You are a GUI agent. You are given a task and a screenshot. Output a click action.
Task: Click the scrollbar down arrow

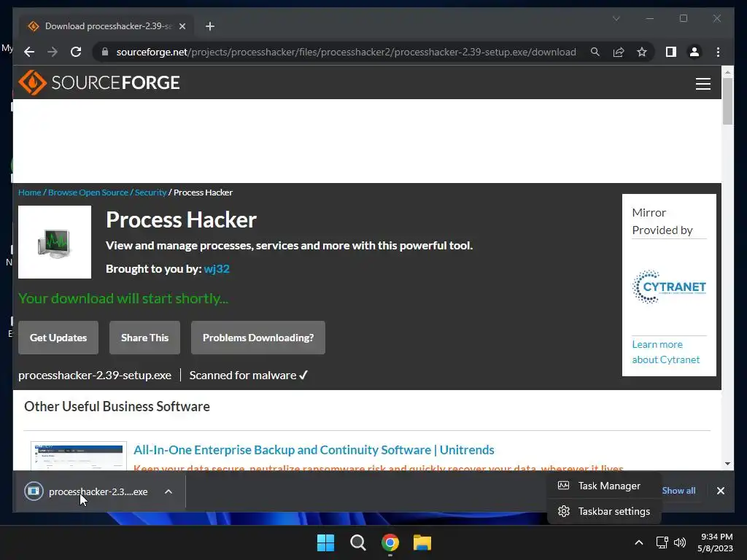pyautogui.click(x=727, y=463)
